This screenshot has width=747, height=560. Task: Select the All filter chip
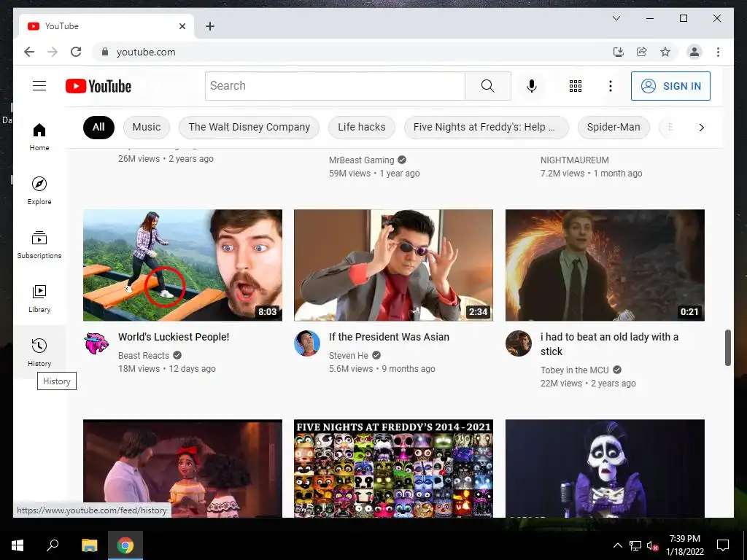point(98,127)
